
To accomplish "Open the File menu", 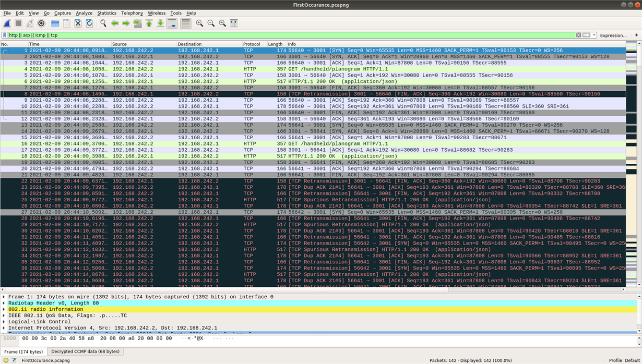I will (7, 13).
